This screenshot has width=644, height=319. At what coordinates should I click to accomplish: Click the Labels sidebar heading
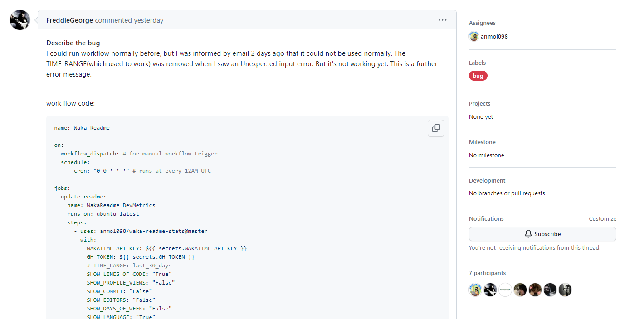click(x=477, y=63)
